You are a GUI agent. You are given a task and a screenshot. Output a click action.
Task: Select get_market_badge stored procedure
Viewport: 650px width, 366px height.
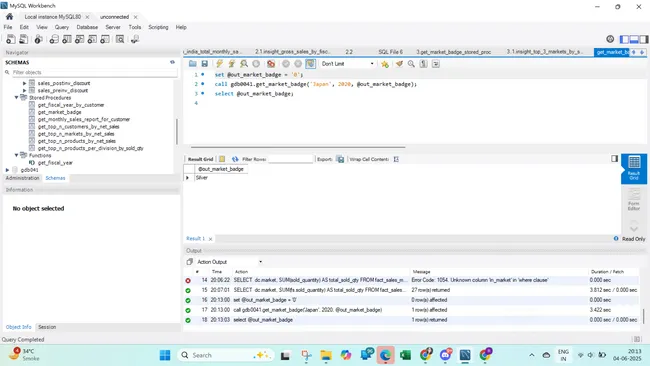(59, 112)
